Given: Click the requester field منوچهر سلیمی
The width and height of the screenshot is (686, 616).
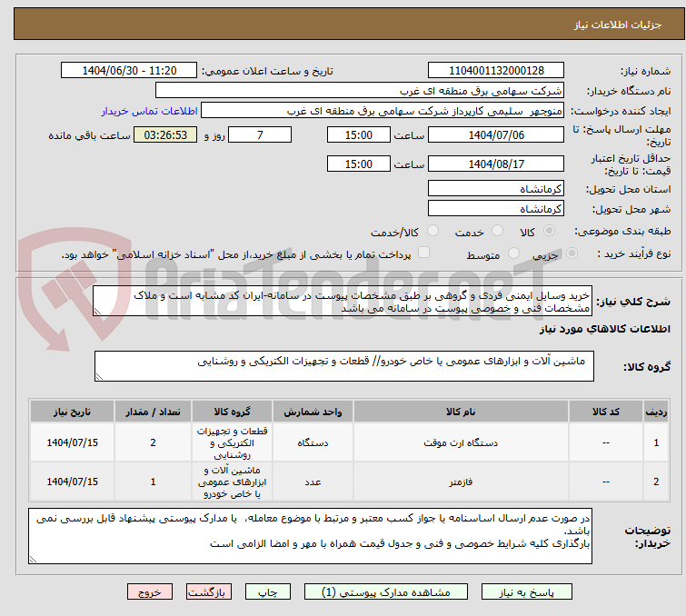Looking at the screenshot, I should pos(382,111).
